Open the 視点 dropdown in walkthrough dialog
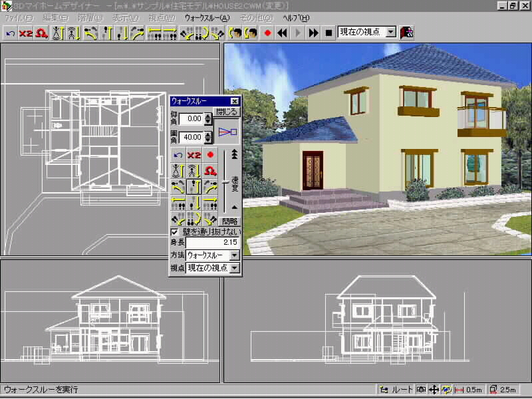Image resolution: width=532 pixels, height=399 pixels. (235, 268)
